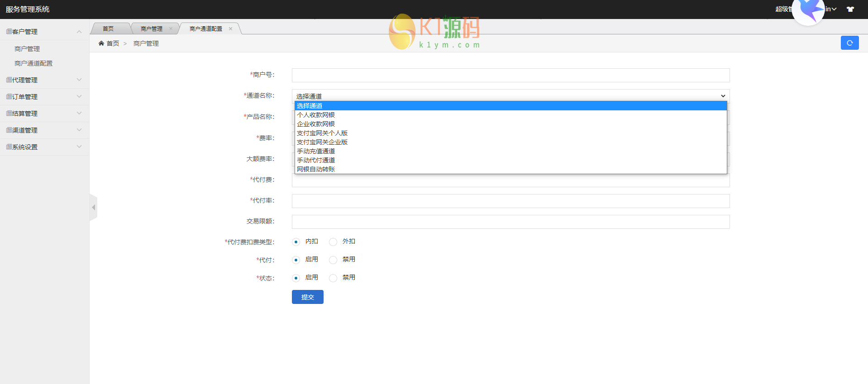
Task: Collapse sidebar using left arrow handle
Action: coord(94,208)
